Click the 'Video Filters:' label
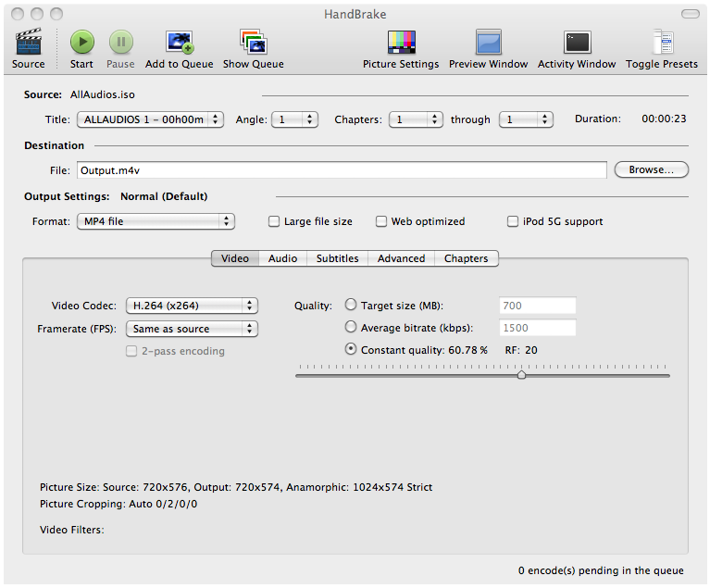The height and width of the screenshot is (588, 710). [72, 530]
